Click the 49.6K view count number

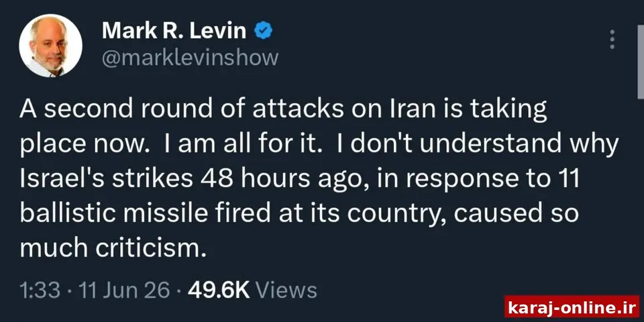coord(219,290)
